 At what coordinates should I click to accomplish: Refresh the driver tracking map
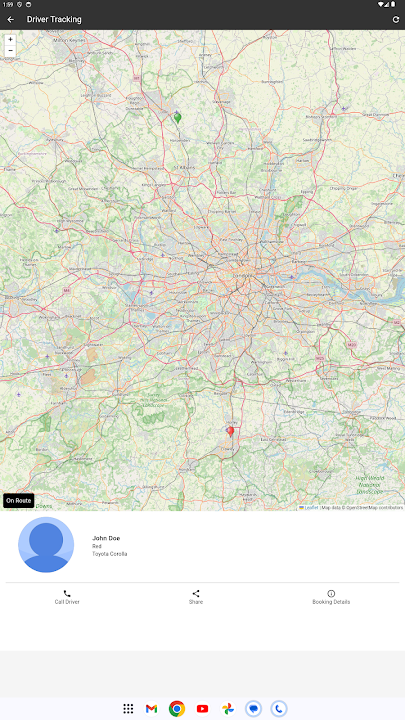tap(395, 19)
